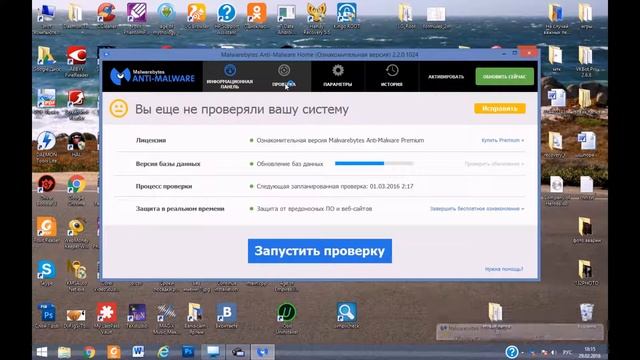Open File Explorer from the taskbar

[x=64, y=352]
